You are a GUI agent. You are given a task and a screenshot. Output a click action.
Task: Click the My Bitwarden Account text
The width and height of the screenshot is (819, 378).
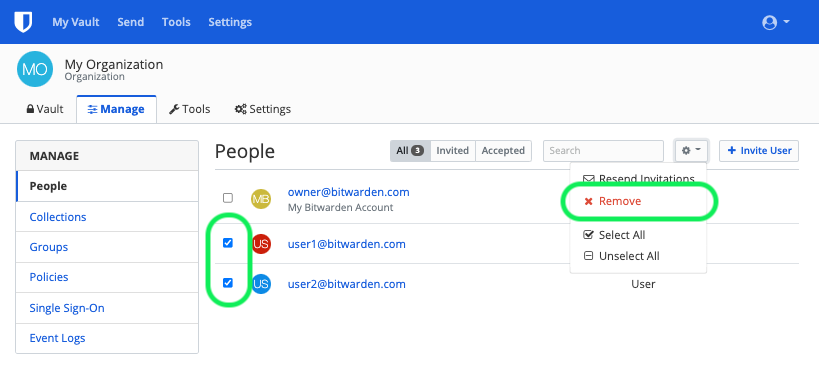(x=341, y=208)
